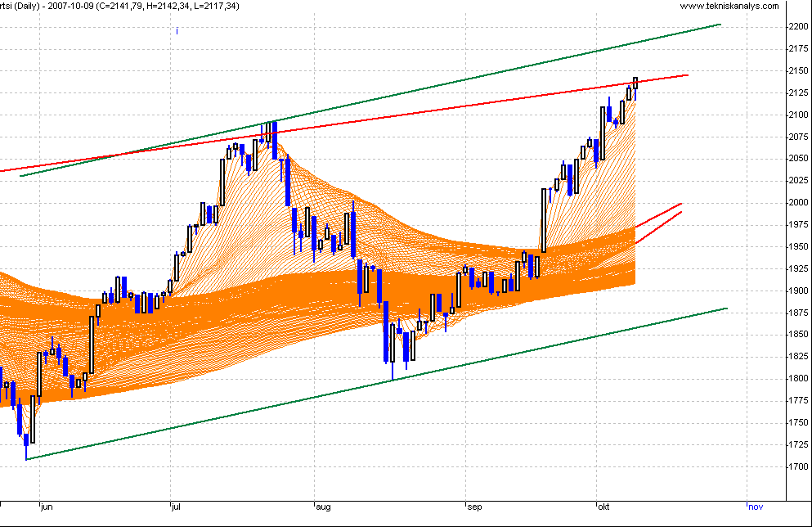Click the 2000 price axis label
Viewport: 812px width, 527px height.
[797, 203]
